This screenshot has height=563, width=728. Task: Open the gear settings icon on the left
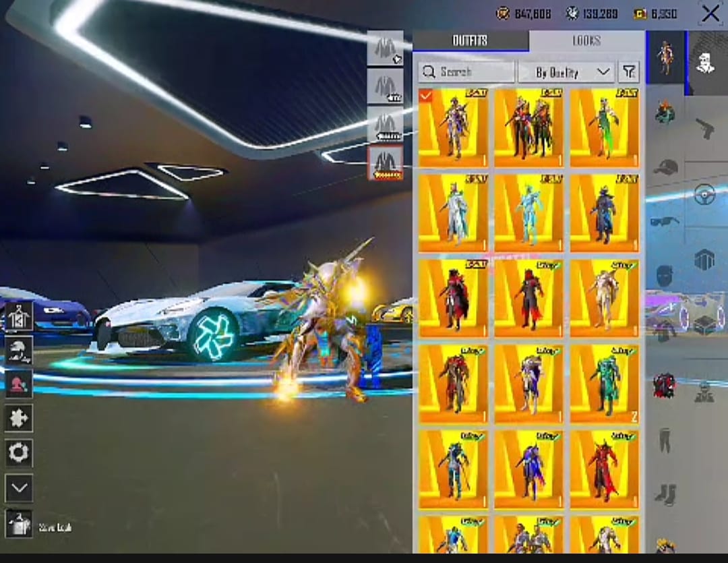19,452
